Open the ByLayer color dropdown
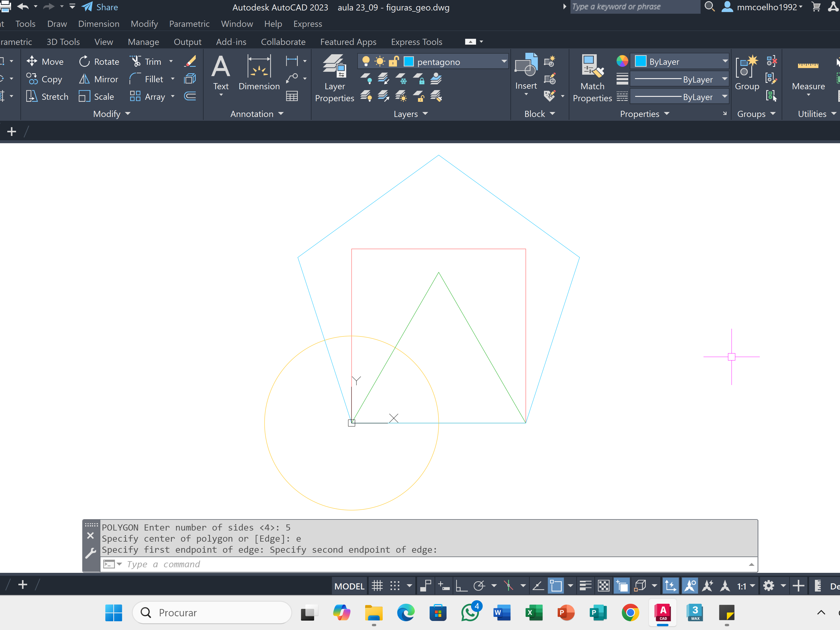The height and width of the screenshot is (630, 840). pos(724,61)
